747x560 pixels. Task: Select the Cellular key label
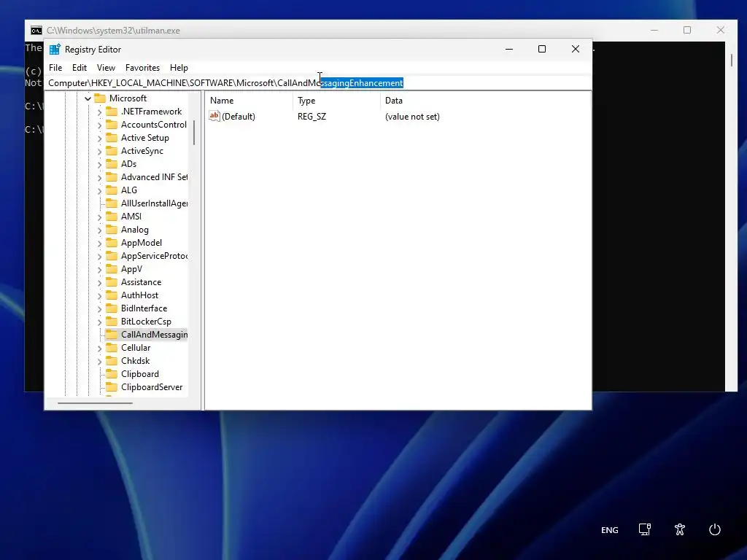click(x=136, y=348)
